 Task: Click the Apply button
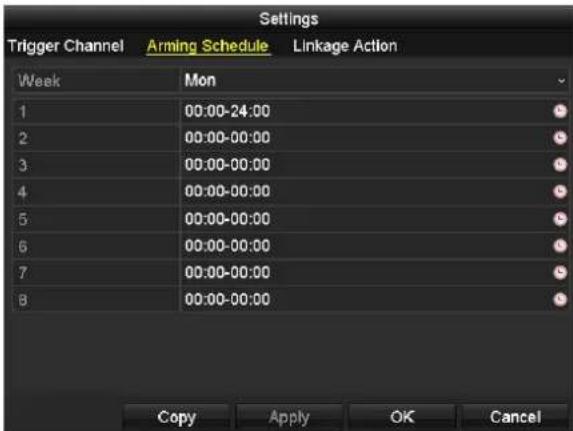tap(289, 417)
